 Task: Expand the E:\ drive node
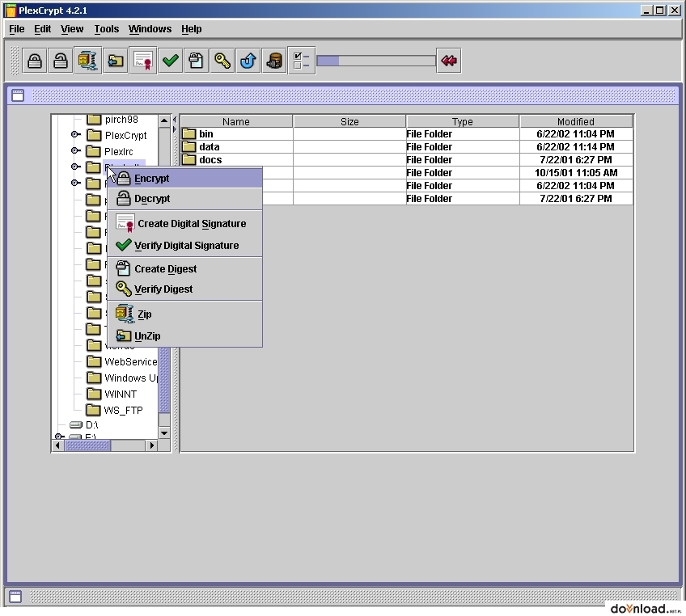(x=59, y=437)
